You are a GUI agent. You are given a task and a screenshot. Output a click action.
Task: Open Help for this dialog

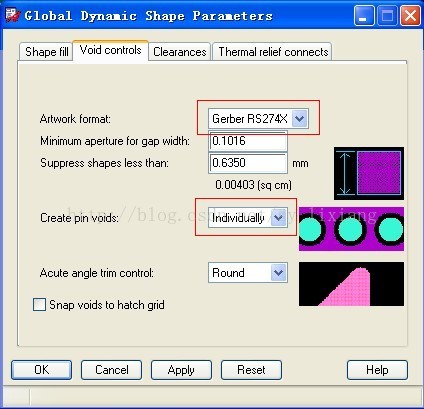tap(377, 370)
